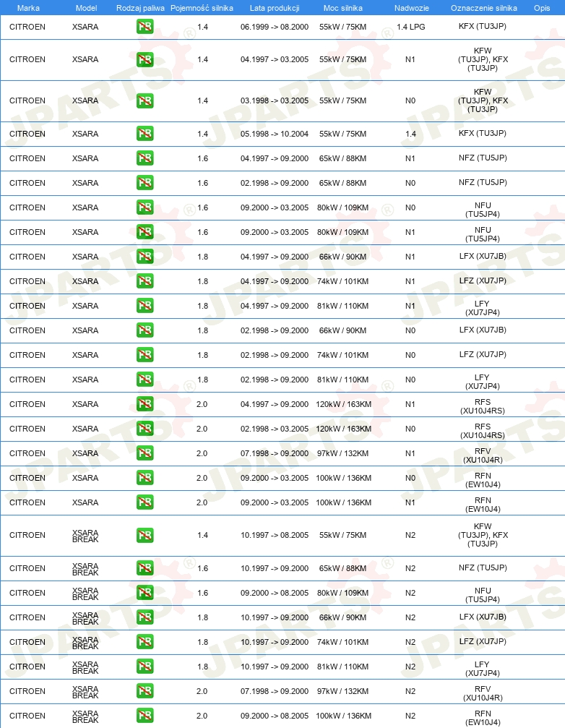Screen dimensions: 565x728
Task: Click fuel icon for Xsara Break 2.0 100kW row
Action: coord(145,716)
